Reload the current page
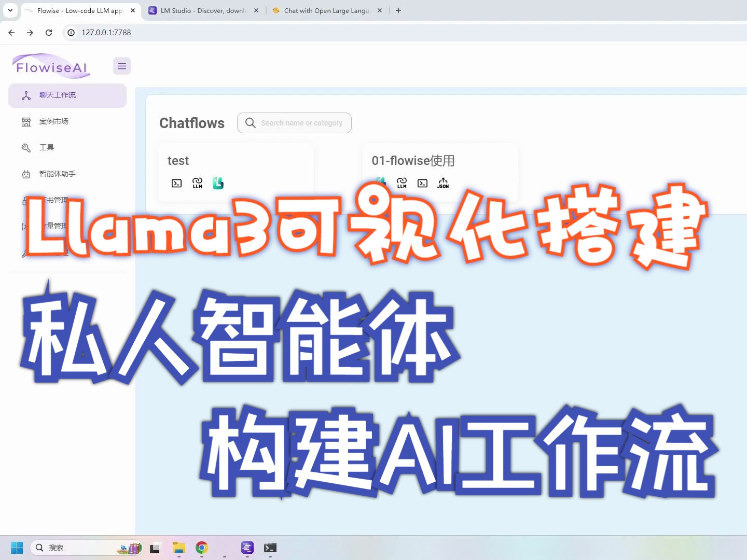The height and width of the screenshot is (560, 747). tap(49, 32)
